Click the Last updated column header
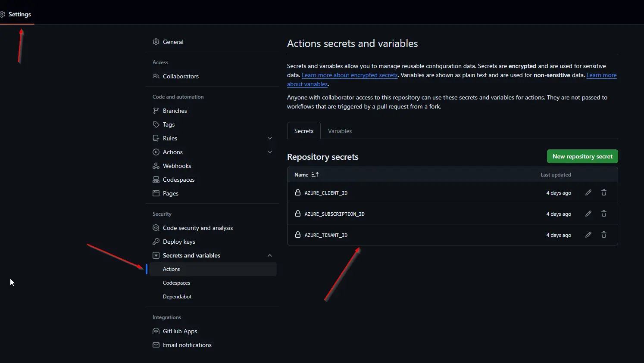The image size is (644, 363). pos(556,174)
